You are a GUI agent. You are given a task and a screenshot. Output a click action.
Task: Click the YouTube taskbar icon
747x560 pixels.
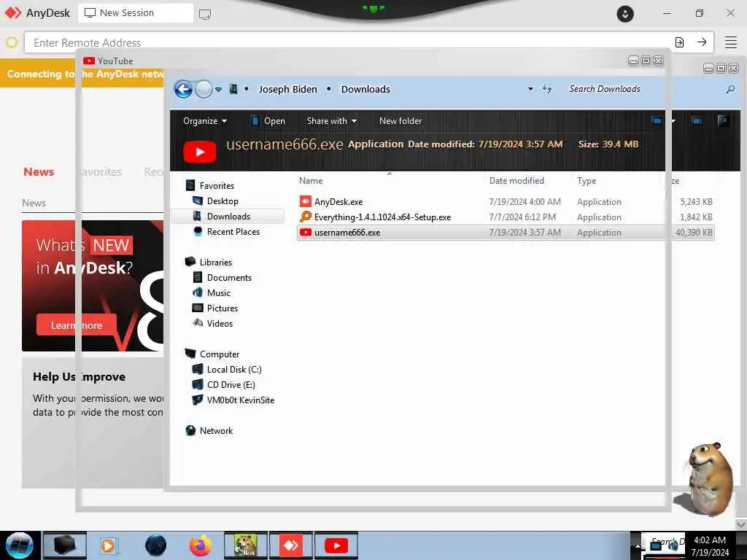(x=336, y=545)
